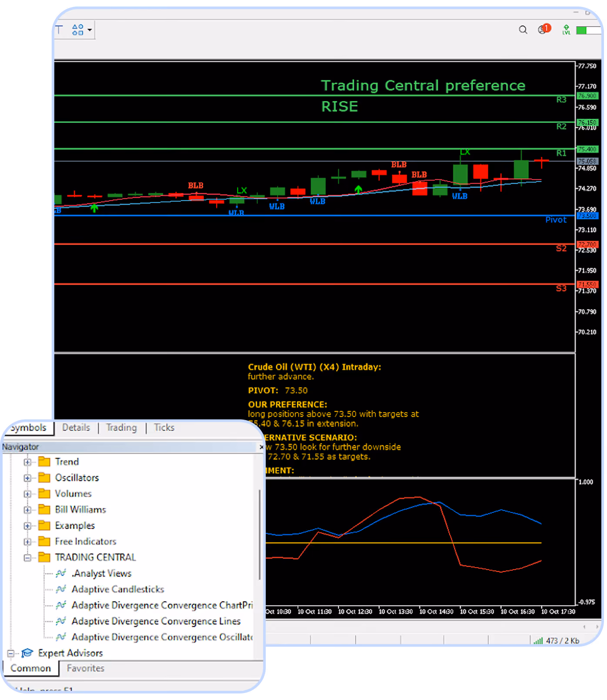This screenshot has width=607, height=700.
Task: Click the 76.900 green price tag on axis
Action: coord(587,95)
